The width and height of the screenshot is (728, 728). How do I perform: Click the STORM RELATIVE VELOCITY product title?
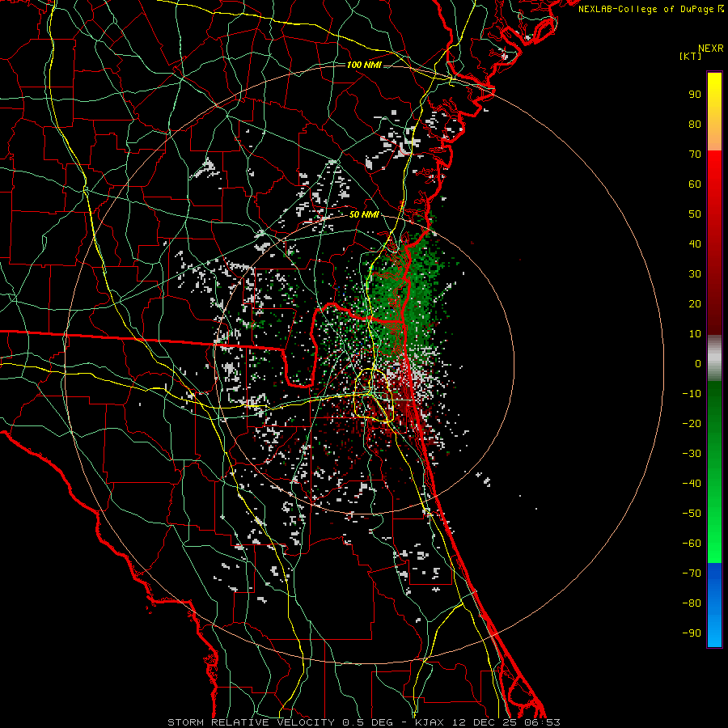tap(251, 722)
